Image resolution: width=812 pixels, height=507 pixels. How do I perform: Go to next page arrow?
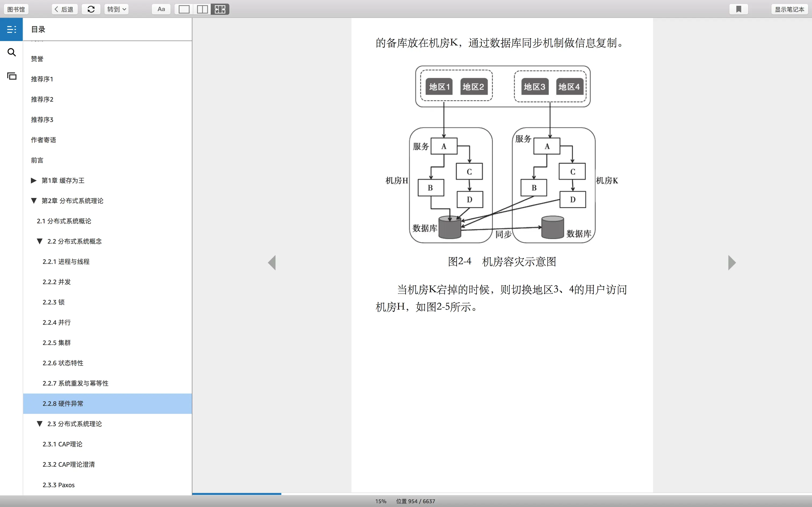click(732, 263)
